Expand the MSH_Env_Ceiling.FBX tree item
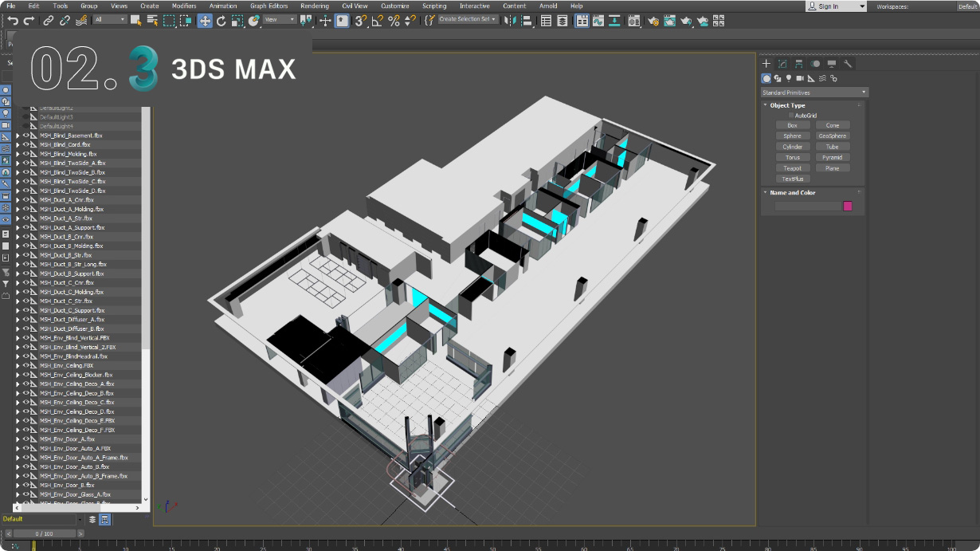 (x=18, y=365)
